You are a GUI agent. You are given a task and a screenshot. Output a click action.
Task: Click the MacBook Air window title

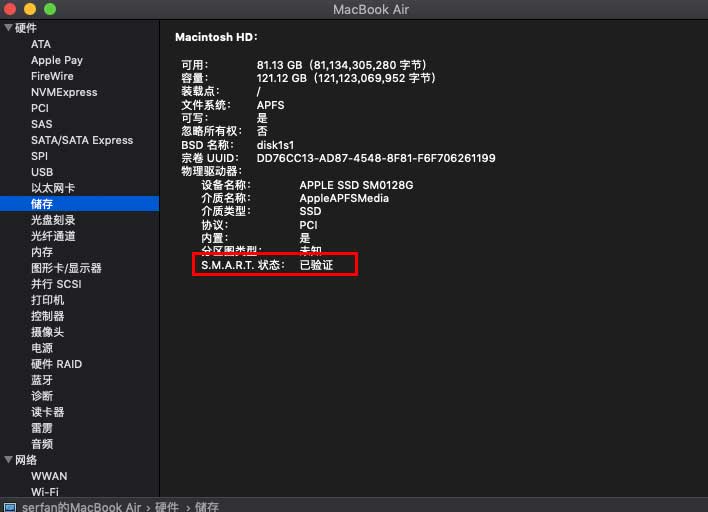click(371, 9)
